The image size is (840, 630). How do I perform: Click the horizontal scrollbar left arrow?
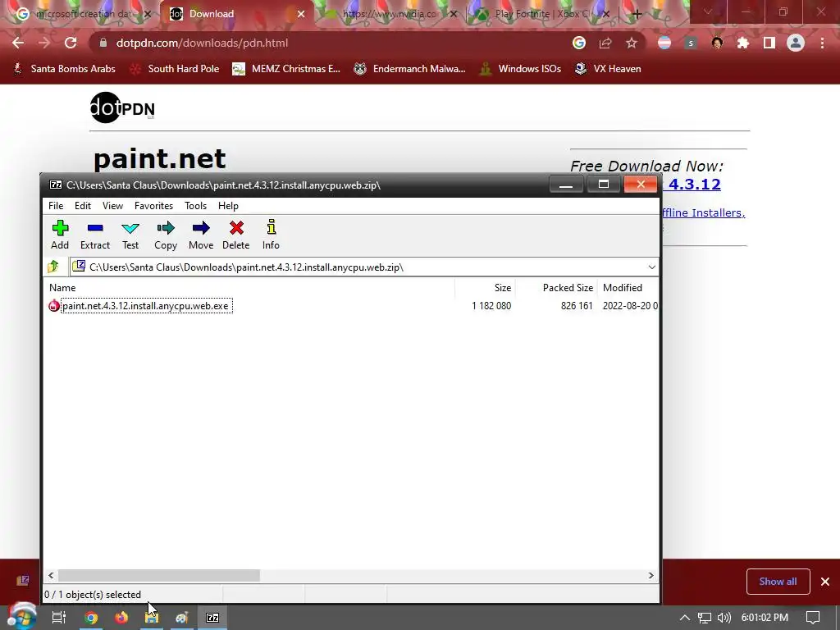(51, 575)
